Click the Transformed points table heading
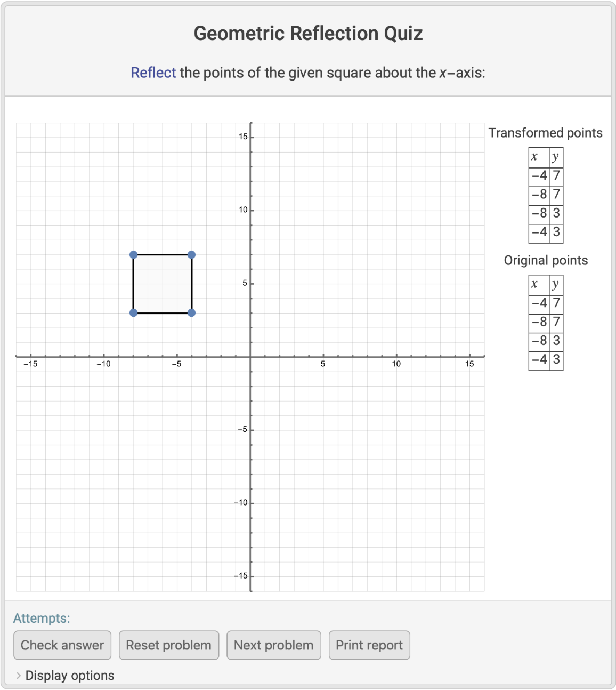This screenshot has width=616, height=690. click(x=545, y=133)
